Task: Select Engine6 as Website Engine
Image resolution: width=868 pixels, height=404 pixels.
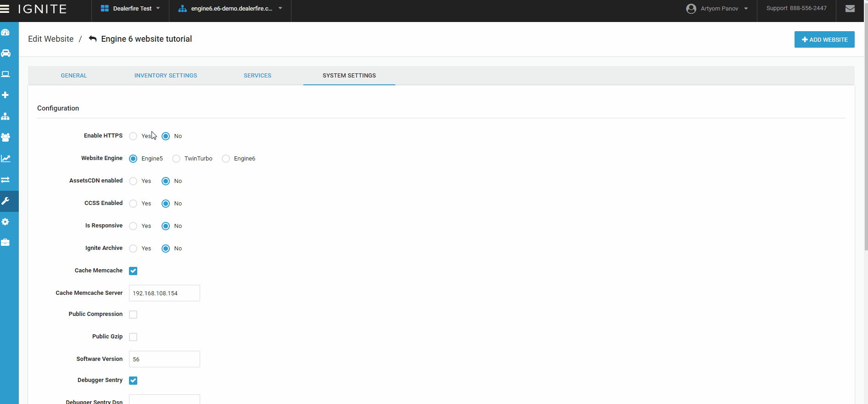Action: (226, 159)
